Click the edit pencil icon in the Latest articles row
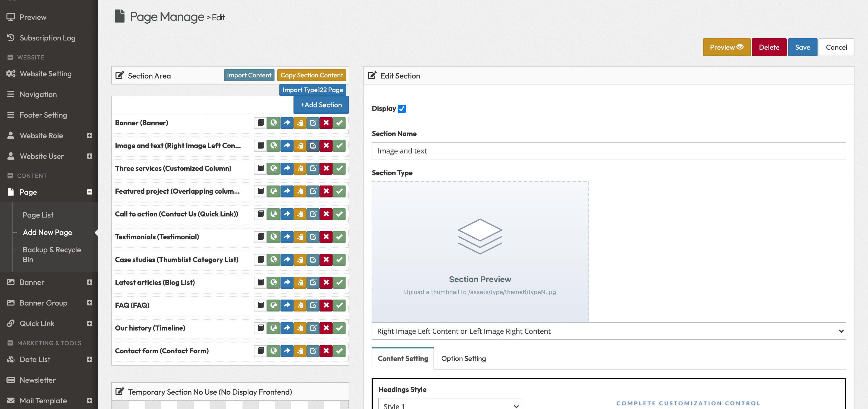868x409 pixels. pos(313,282)
